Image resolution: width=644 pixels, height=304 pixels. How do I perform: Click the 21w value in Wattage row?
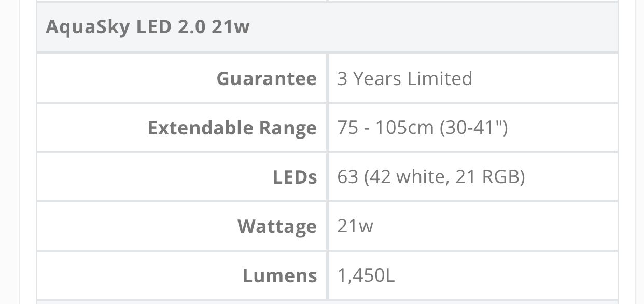click(355, 226)
